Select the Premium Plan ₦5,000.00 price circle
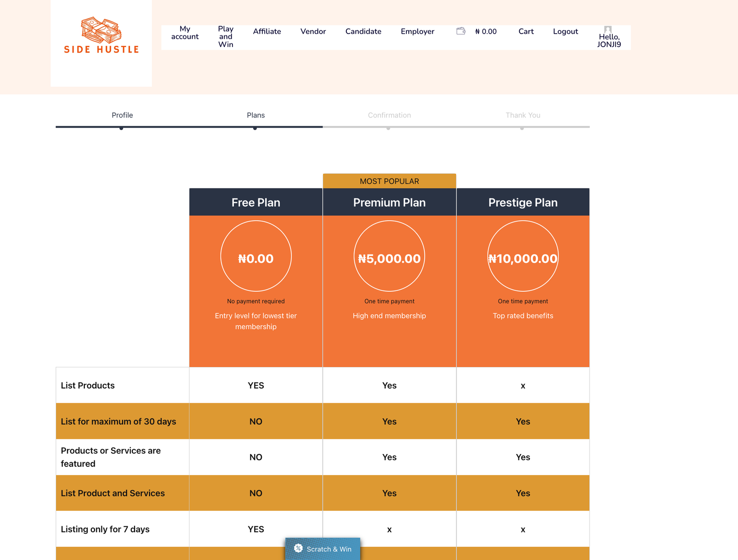 point(389,256)
